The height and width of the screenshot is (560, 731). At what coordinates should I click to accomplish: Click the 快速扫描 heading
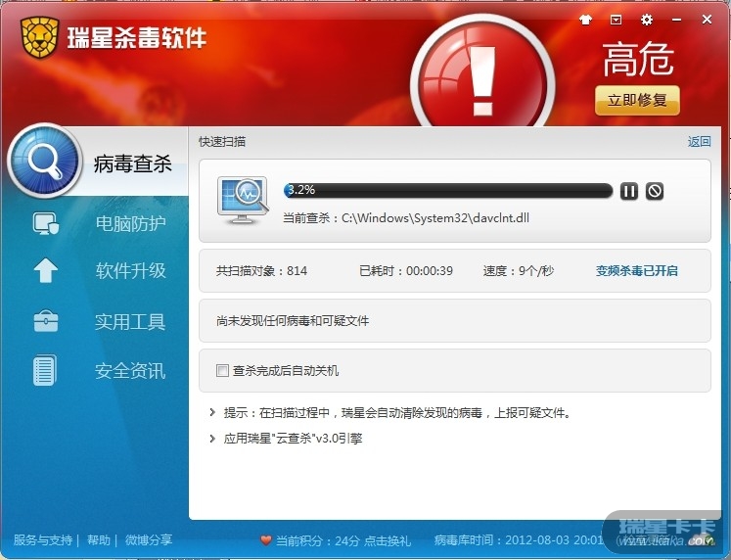click(x=222, y=142)
